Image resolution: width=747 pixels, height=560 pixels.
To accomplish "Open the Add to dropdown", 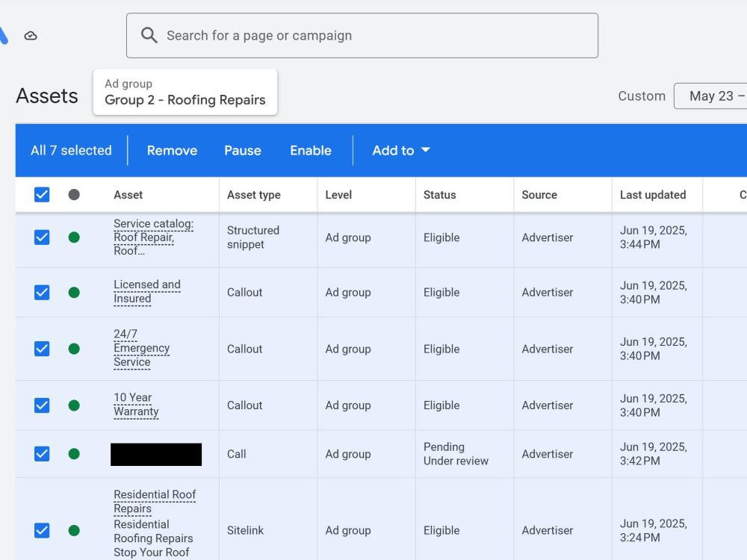I will (x=401, y=151).
